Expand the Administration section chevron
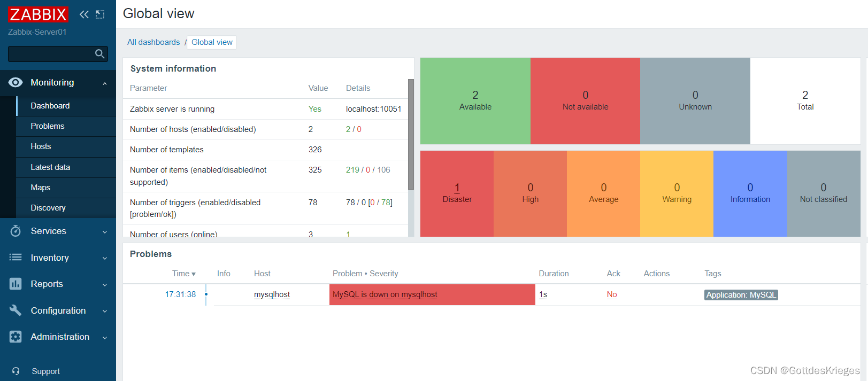868x381 pixels. pos(105,338)
